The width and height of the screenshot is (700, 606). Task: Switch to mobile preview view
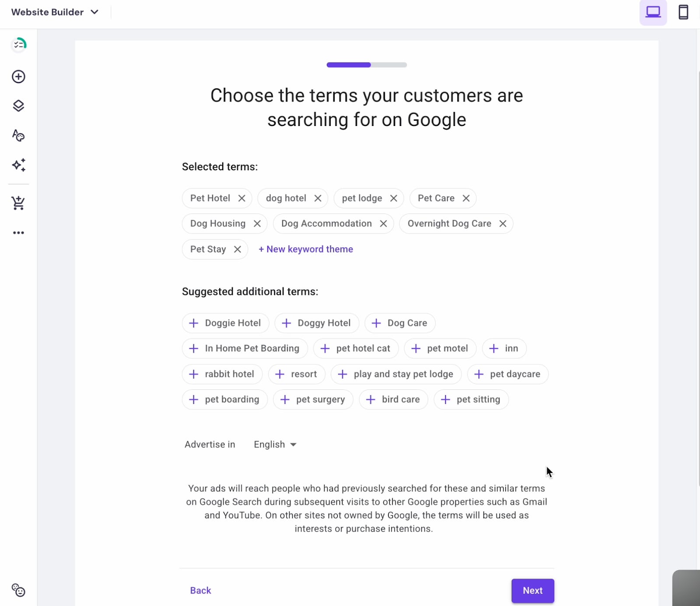[683, 12]
